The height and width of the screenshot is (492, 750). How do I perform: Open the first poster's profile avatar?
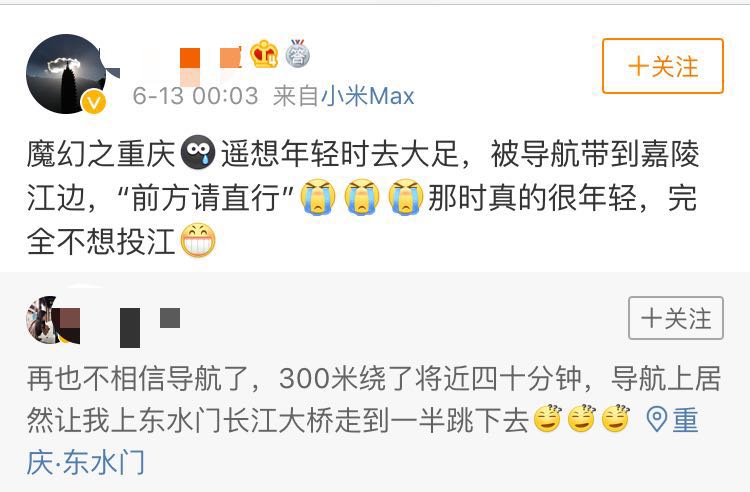pyautogui.click(x=66, y=74)
